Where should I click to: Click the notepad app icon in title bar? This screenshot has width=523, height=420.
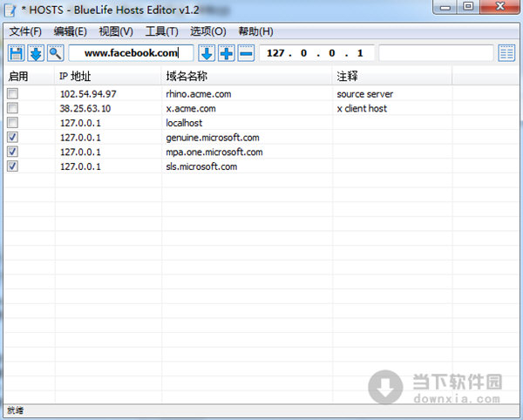[10, 10]
